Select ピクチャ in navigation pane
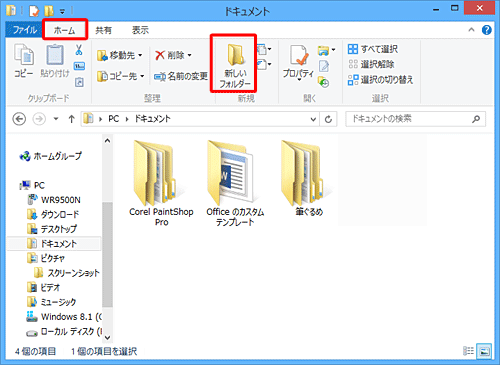 tap(46, 258)
